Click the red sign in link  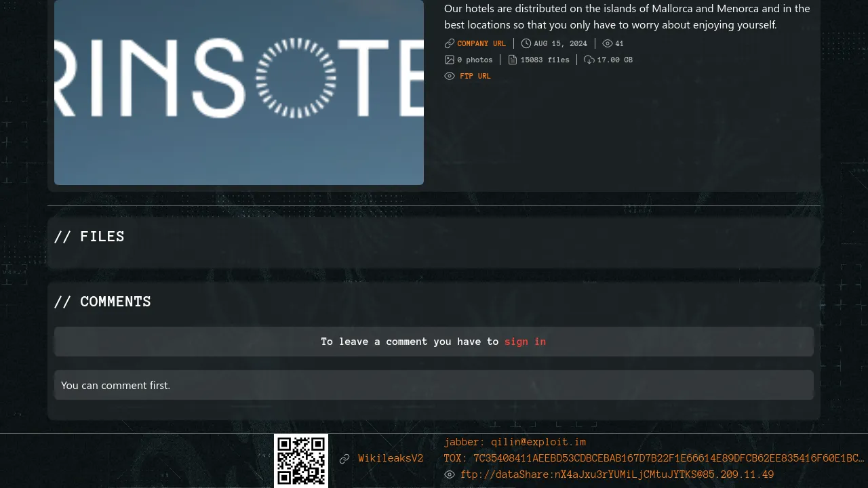525,342
